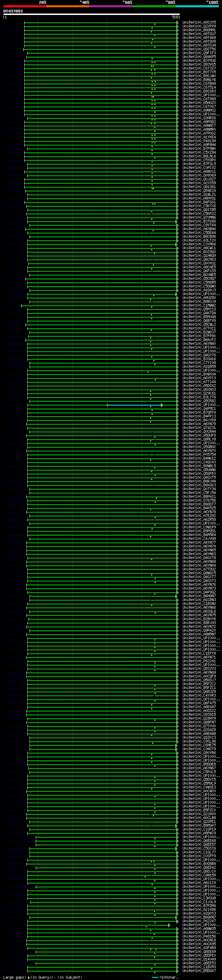
Task: Open hit UniRef100_Q4PMC1
Action: 199,409
